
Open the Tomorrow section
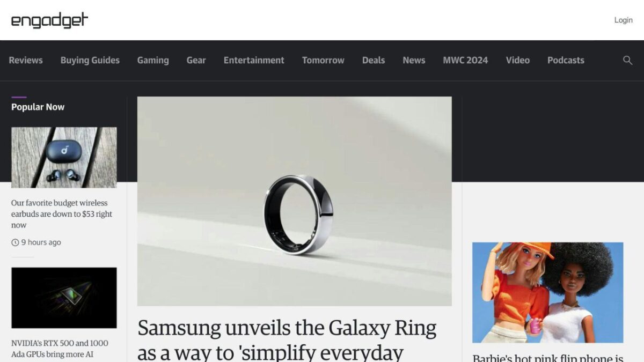(323, 60)
